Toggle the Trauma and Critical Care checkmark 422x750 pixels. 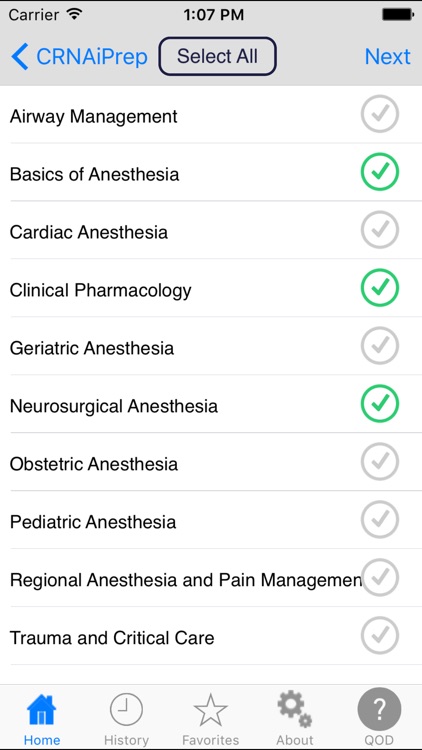tap(379, 635)
